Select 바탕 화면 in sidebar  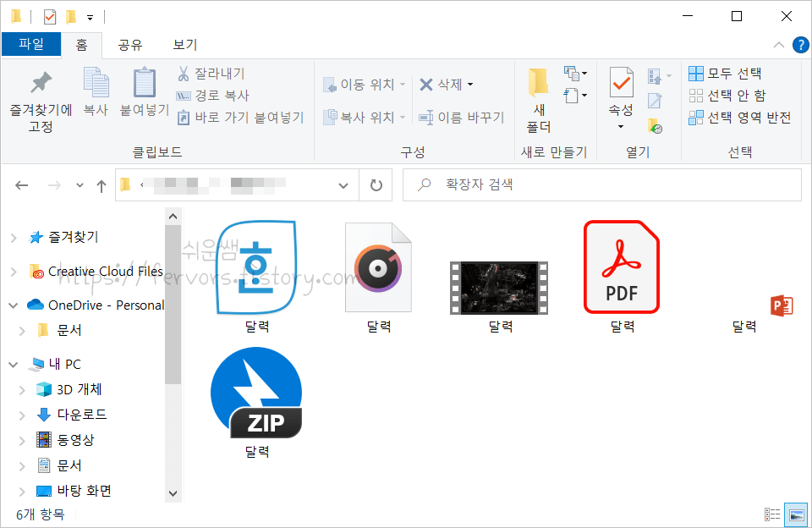[74, 491]
